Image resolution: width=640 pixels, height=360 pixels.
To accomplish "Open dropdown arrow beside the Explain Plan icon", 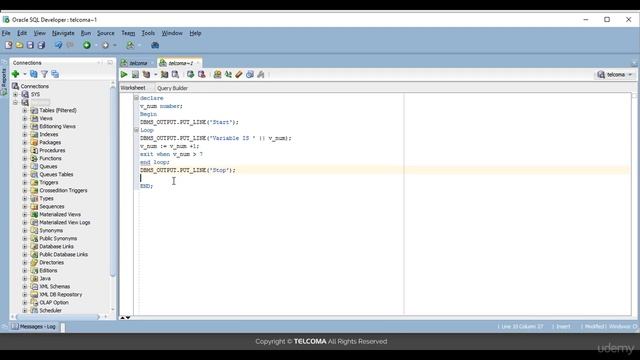I will pyautogui.click(x=156, y=75).
